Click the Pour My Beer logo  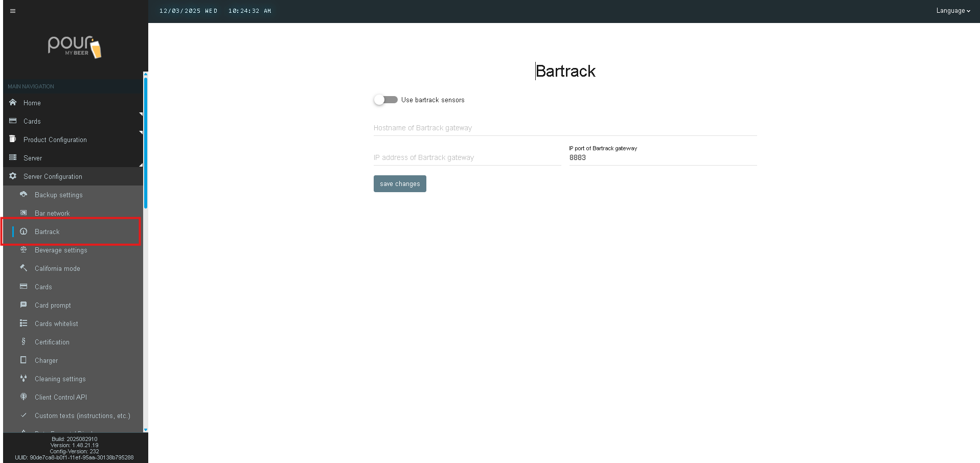click(75, 47)
